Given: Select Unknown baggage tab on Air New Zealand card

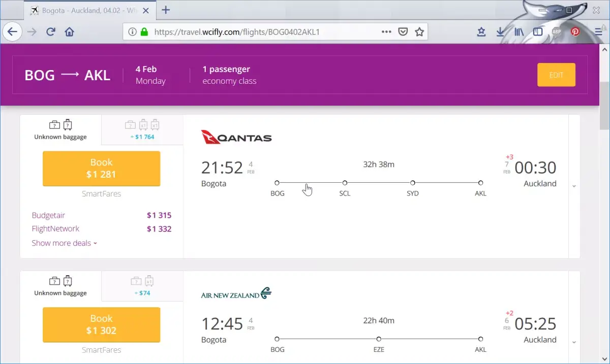Looking at the screenshot, I should (x=60, y=286).
